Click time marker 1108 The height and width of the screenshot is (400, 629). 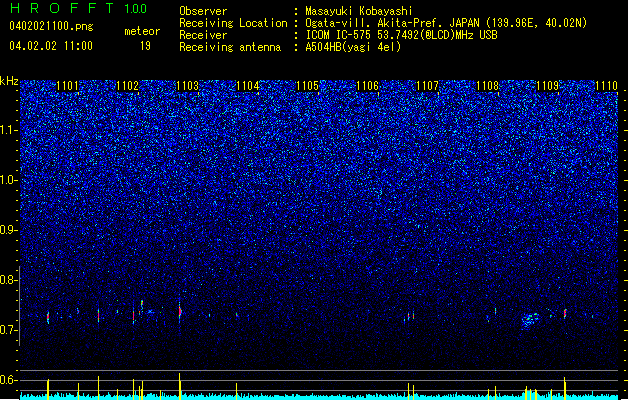[x=487, y=86]
